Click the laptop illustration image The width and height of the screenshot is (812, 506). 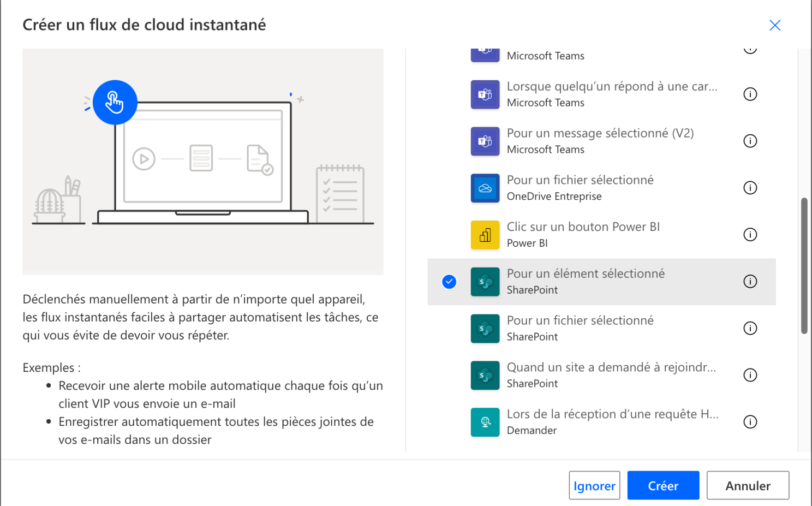click(203, 162)
